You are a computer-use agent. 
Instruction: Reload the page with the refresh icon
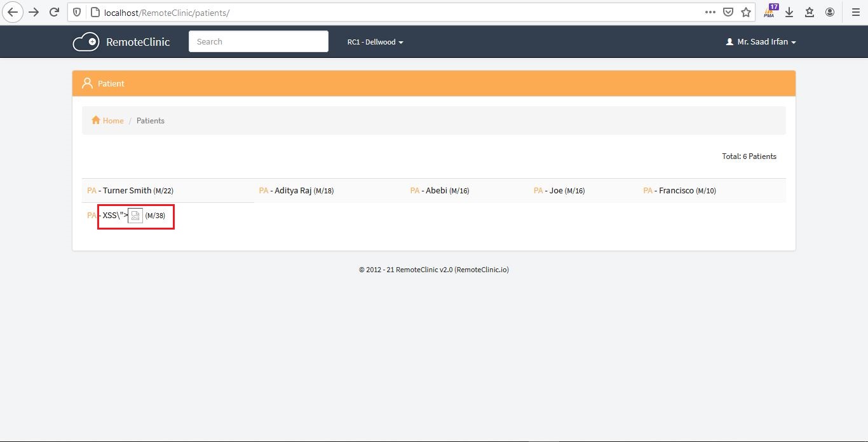[x=55, y=12]
